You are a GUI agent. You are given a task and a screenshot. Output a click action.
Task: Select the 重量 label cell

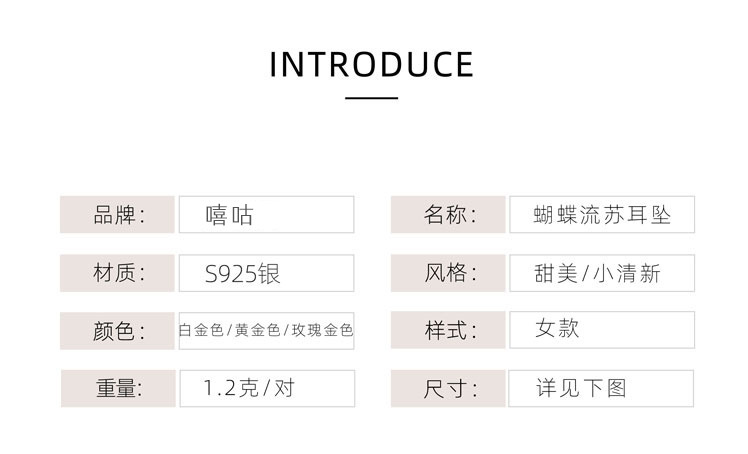[119, 387]
